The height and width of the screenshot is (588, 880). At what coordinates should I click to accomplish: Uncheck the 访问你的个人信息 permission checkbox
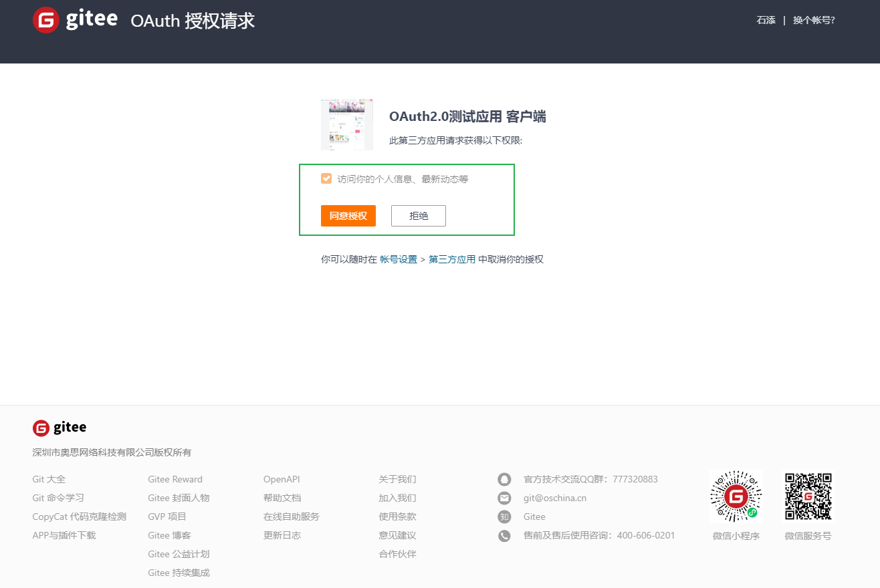point(326,178)
